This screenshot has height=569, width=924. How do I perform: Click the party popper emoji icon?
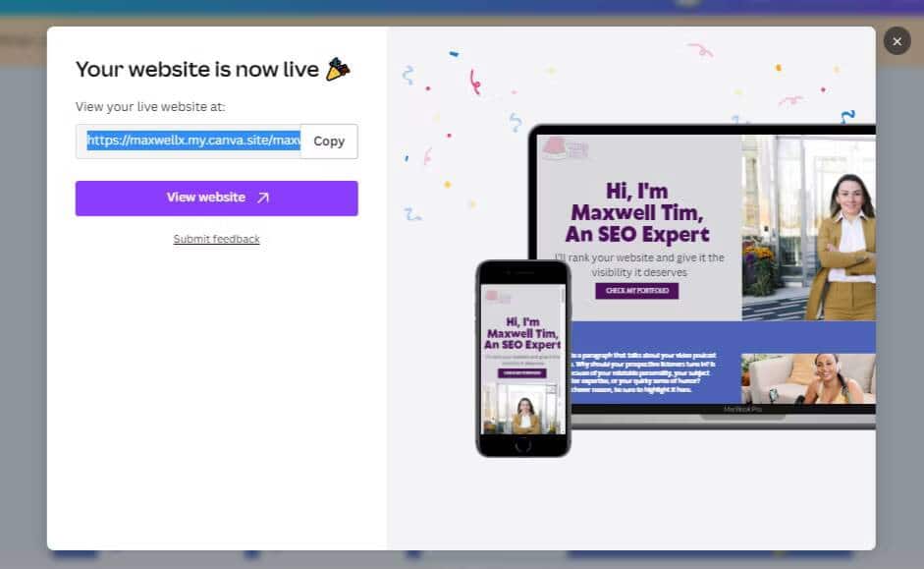tap(338, 69)
